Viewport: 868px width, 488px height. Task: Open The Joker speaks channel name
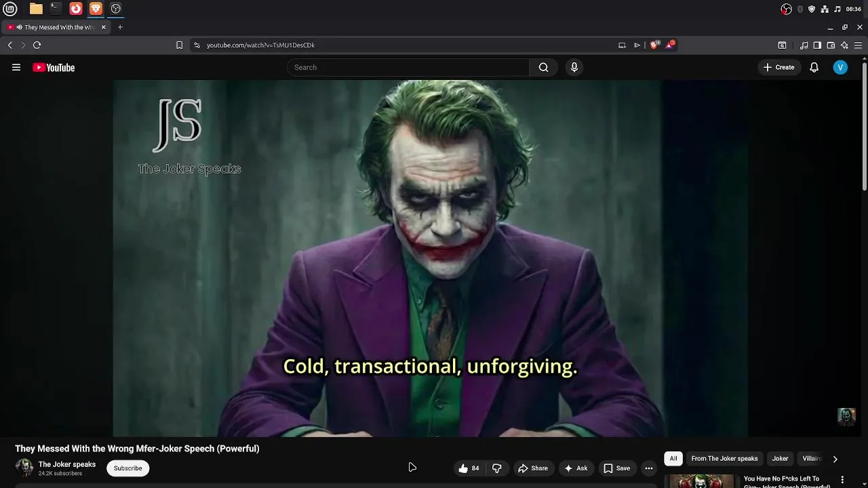click(x=67, y=464)
